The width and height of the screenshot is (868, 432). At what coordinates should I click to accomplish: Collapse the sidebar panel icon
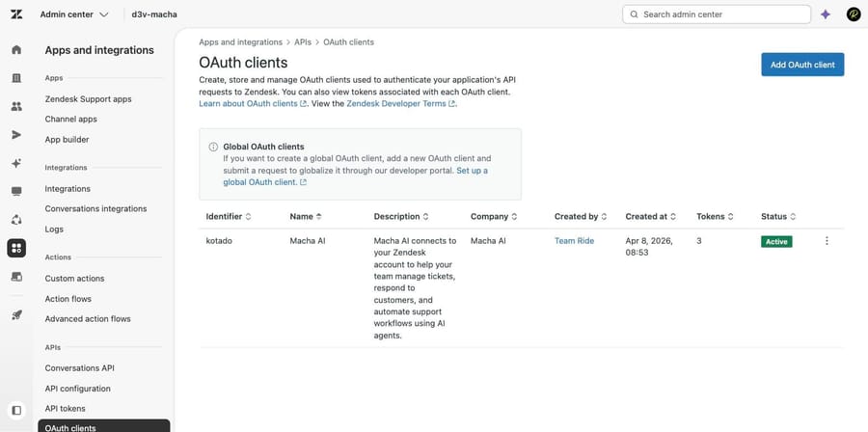[x=16, y=411]
